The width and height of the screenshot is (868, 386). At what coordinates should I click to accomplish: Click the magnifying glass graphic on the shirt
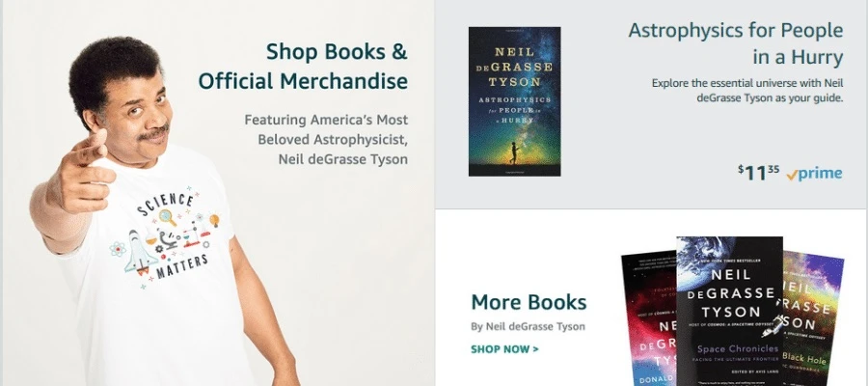[168, 216]
